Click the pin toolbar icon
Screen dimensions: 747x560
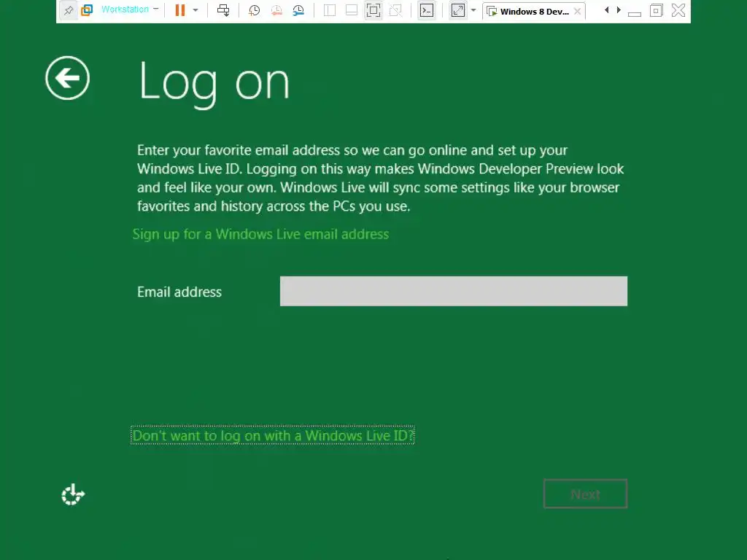pos(69,10)
